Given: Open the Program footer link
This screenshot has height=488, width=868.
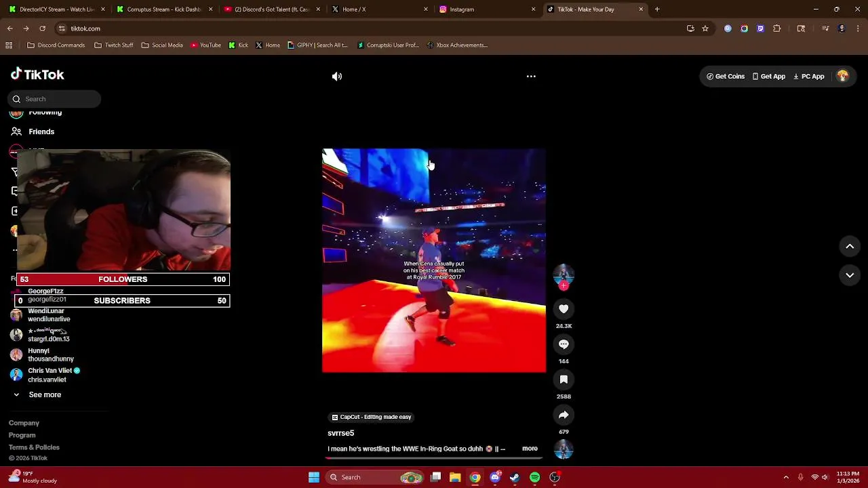Looking at the screenshot, I should point(22,435).
